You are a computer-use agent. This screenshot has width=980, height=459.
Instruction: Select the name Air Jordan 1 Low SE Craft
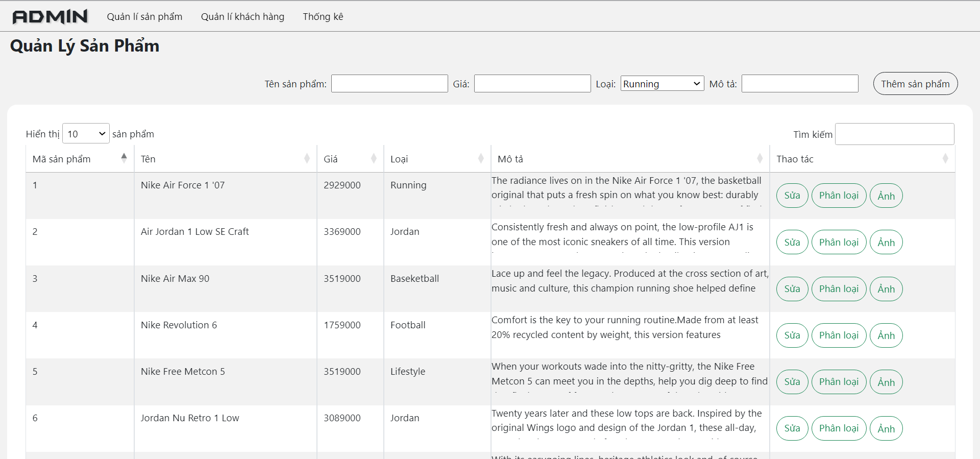click(x=195, y=232)
